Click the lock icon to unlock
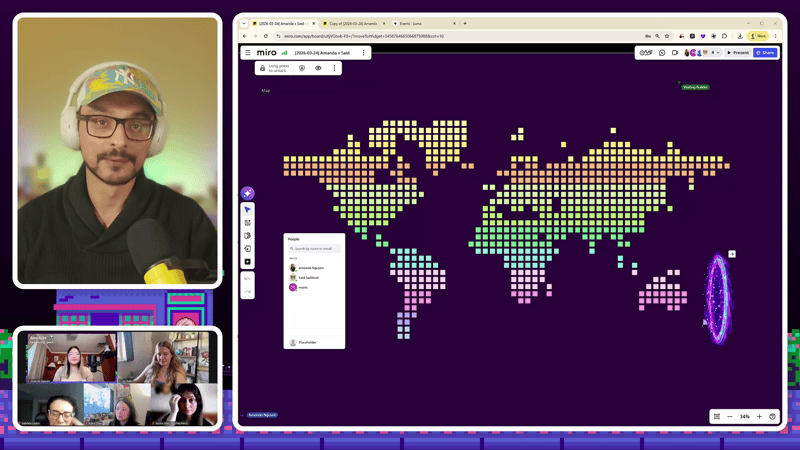The width and height of the screenshot is (800, 450). 262,68
